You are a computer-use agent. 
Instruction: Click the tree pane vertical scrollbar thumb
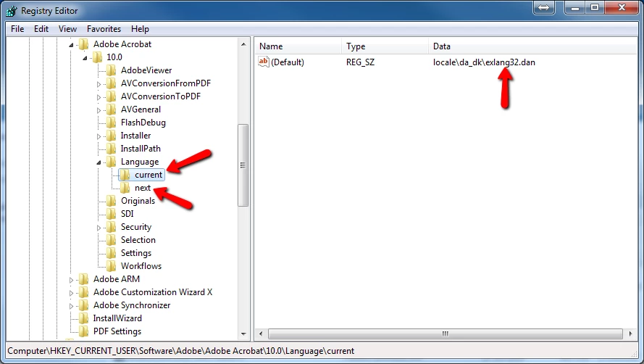[243, 165]
